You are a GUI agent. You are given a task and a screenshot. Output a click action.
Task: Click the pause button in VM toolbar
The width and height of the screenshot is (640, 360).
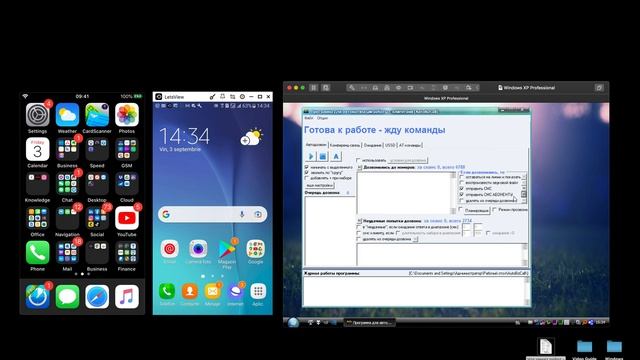tap(313, 87)
